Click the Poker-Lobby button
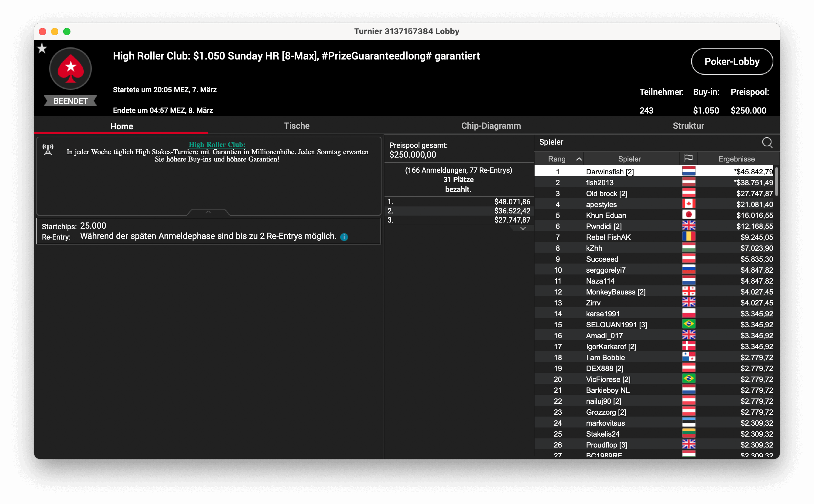 tap(732, 61)
